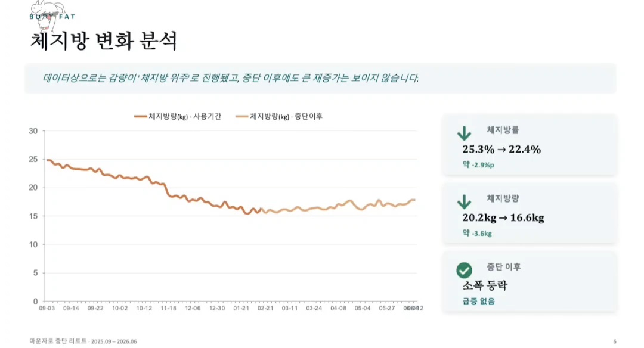Click the 09-03 x-axis date label
Image resolution: width=644 pixels, height=348 pixels.
(x=47, y=308)
